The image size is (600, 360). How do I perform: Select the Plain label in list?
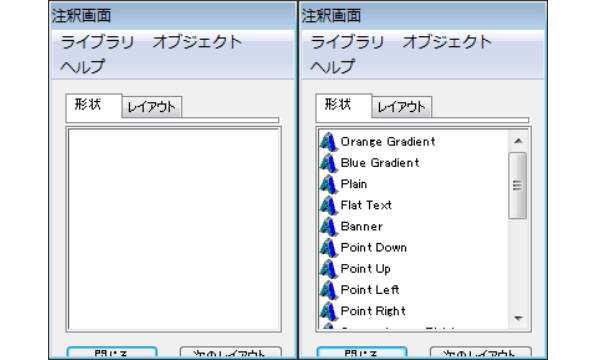coord(354,184)
